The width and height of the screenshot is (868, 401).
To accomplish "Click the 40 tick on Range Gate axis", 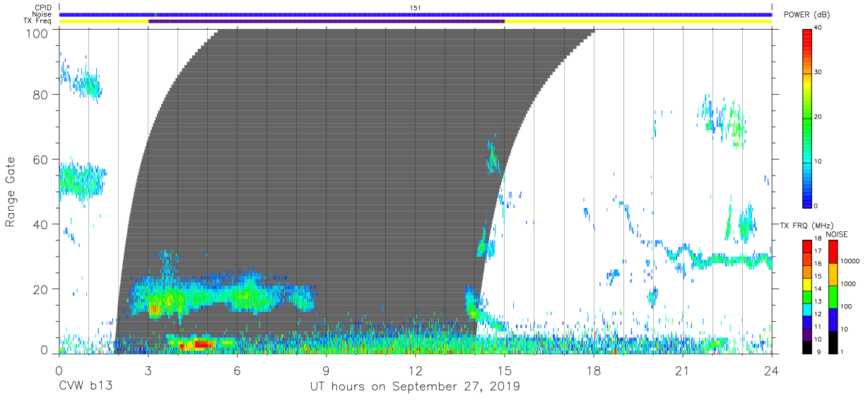I will pos(41,224).
